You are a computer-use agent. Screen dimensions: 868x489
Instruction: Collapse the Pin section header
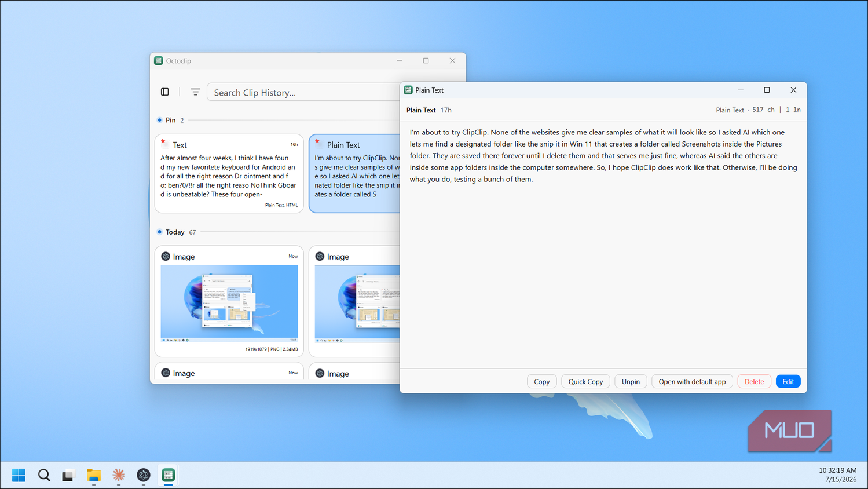pyautogui.click(x=170, y=120)
